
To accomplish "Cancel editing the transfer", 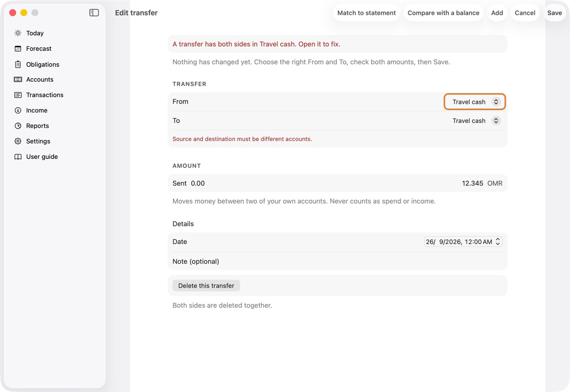I will click(525, 13).
